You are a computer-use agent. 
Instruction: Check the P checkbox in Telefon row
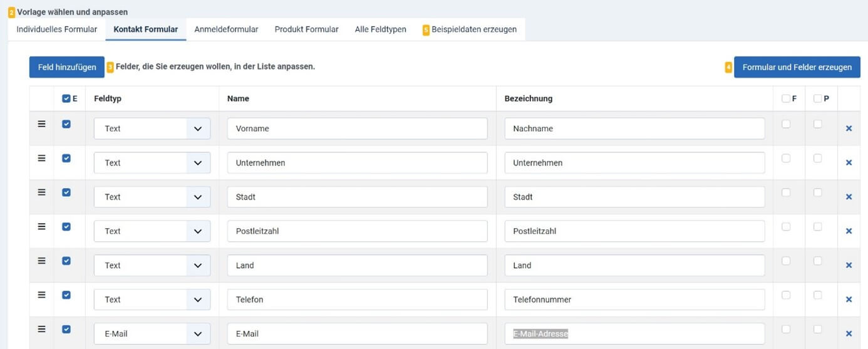(817, 295)
